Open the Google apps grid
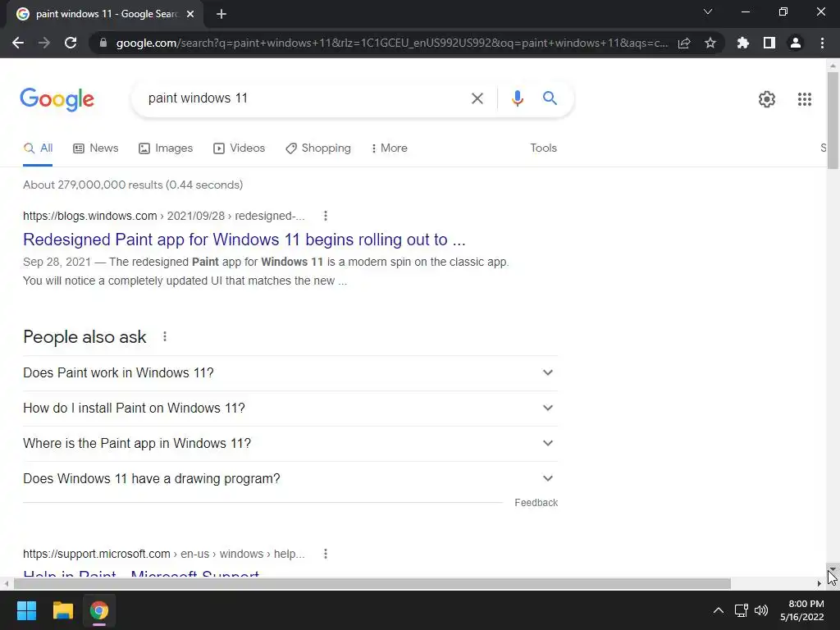 pyautogui.click(x=804, y=99)
